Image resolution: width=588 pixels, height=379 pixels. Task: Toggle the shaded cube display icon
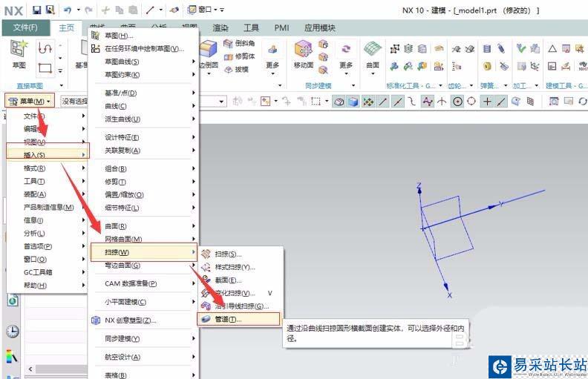point(353,102)
